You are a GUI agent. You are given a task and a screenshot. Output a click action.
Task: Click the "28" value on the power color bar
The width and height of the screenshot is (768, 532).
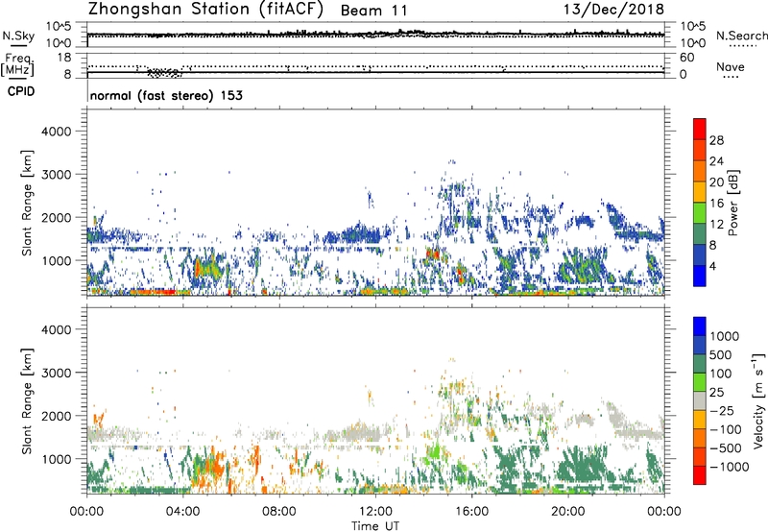coord(716,140)
